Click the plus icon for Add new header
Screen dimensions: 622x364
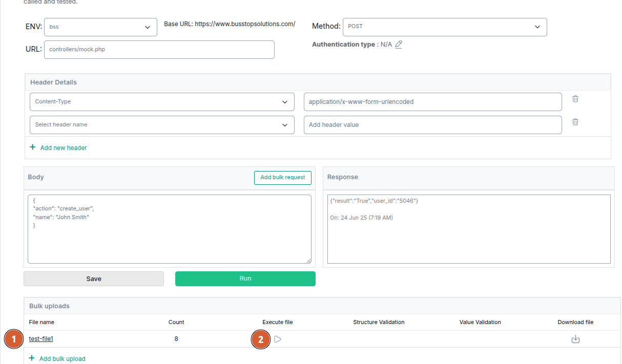point(33,147)
